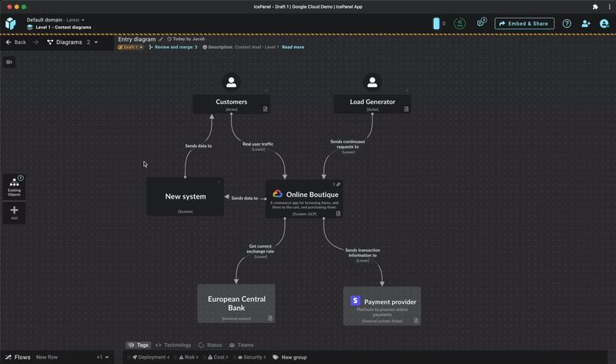
Task: Click the pencil icon beside Entry diagram
Action: click(161, 39)
